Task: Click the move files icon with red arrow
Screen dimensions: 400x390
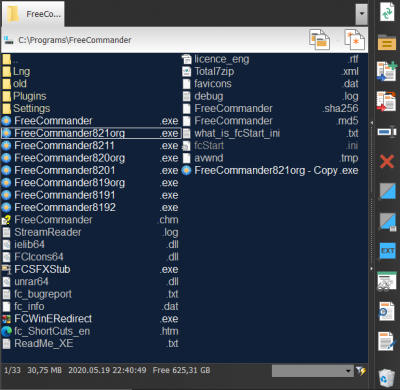Action: (x=386, y=101)
